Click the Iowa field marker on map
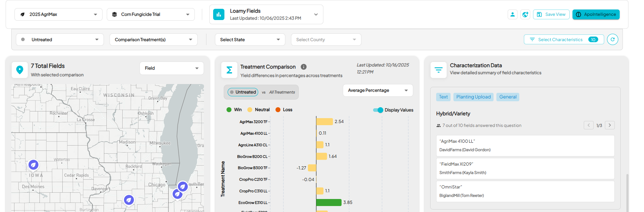The width and height of the screenshot is (644, 212). [33, 165]
